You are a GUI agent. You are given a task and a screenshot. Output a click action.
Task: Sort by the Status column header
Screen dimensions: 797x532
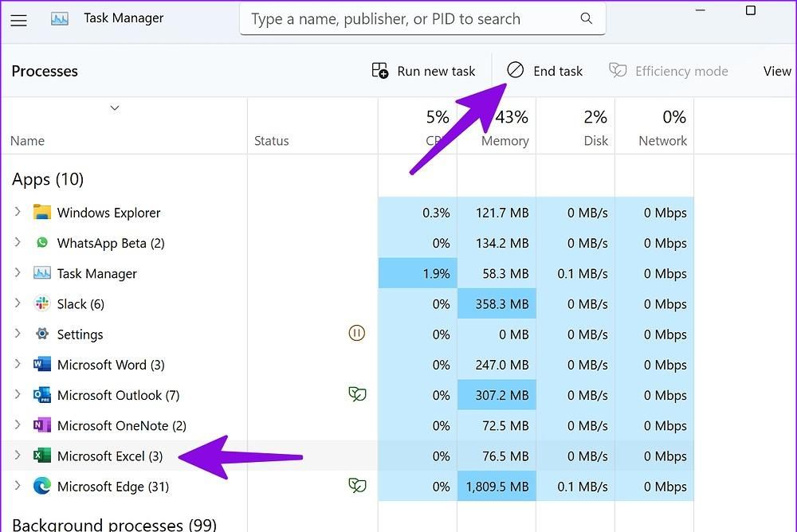[272, 141]
